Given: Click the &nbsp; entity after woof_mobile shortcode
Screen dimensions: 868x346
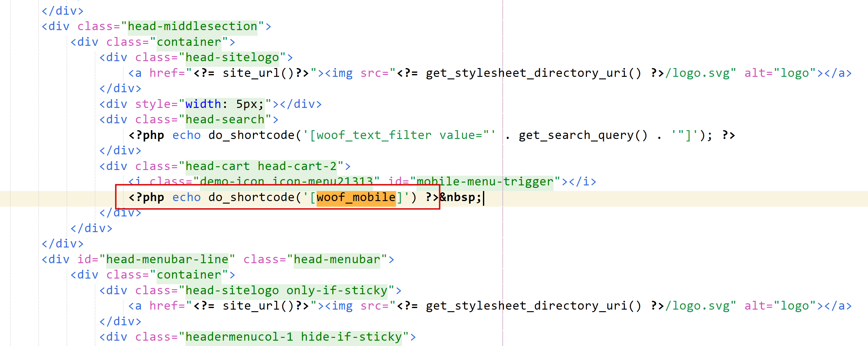Looking at the screenshot, I should click(x=461, y=197).
